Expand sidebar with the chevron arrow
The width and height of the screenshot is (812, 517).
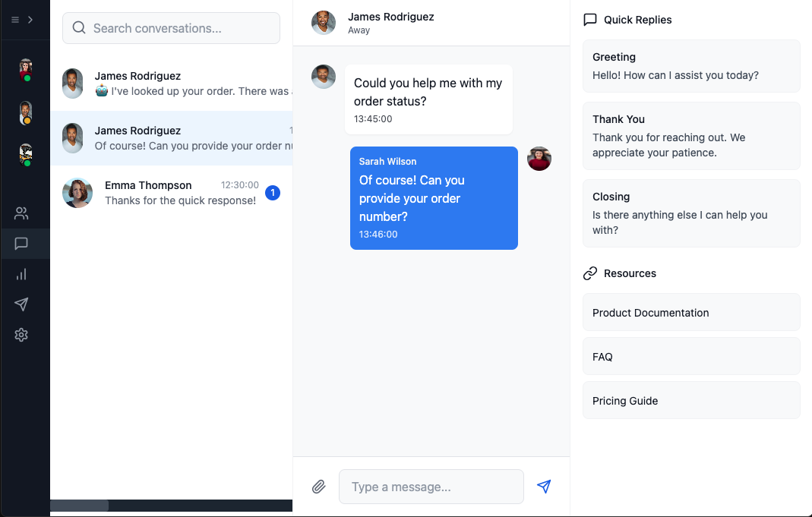coord(30,20)
